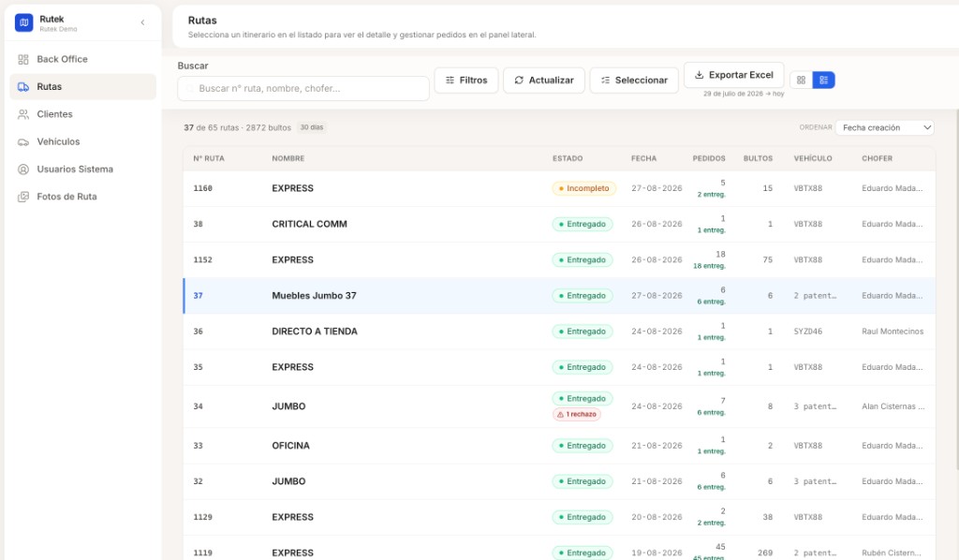This screenshot has height=560, width=959.
Task: Activate Seleccionar mode for routes
Action: point(634,81)
